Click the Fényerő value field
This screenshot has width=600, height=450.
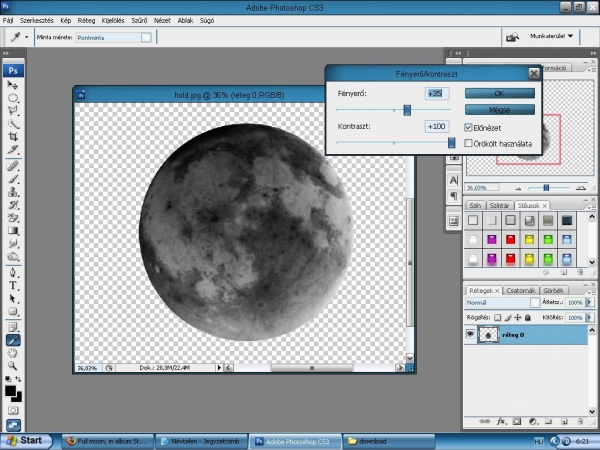[437, 93]
